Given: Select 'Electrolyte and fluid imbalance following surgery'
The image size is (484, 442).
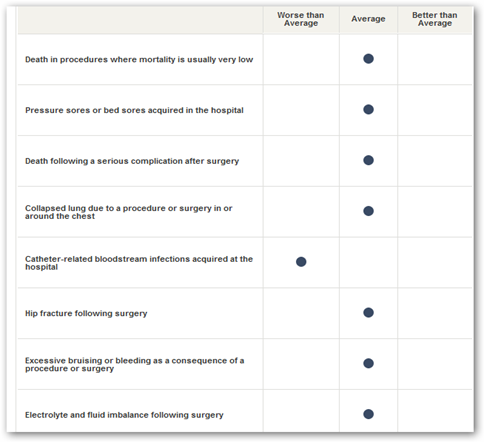Looking at the screenshot, I should point(124,415).
